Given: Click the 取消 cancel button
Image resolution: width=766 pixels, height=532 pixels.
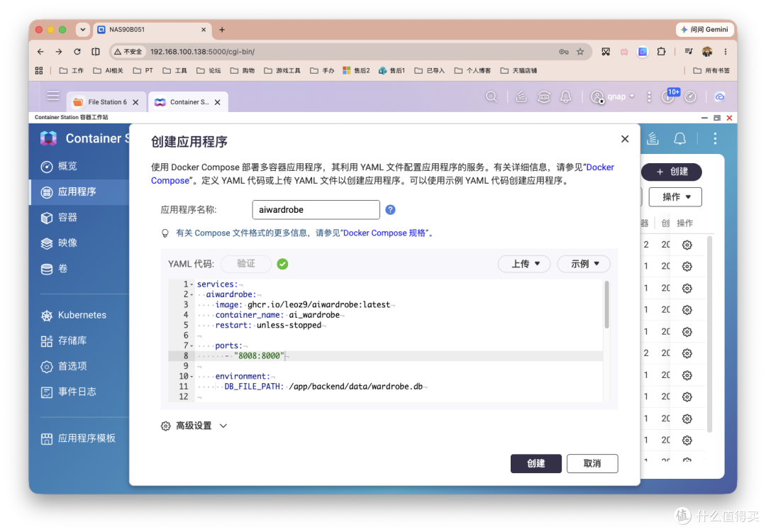Looking at the screenshot, I should pos(592,463).
